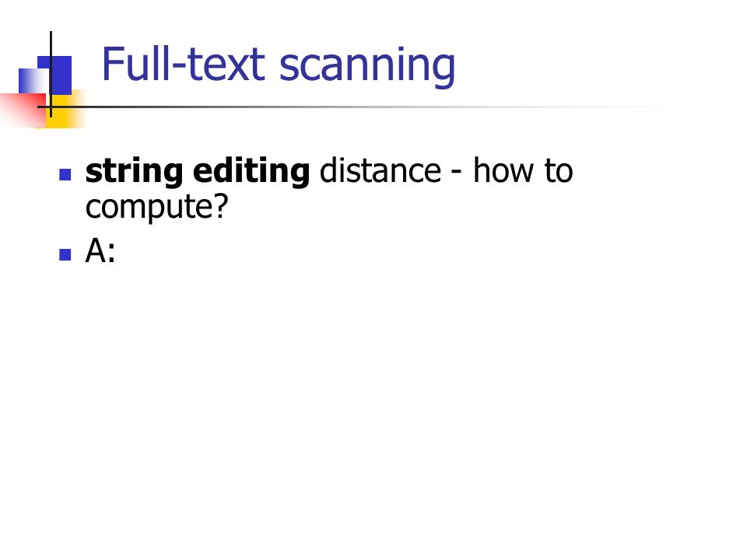Click the word 'Full-text' in the heading
The image size is (747, 560).
pyautogui.click(x=184, y=63)
